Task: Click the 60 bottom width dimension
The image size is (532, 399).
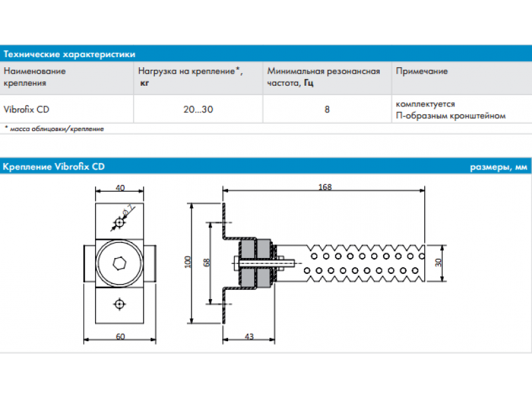Action: coord(120,337)
